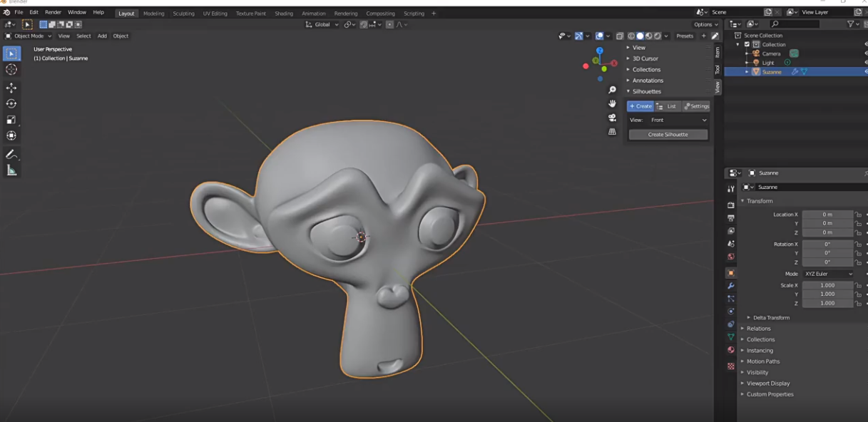Open viewport Options dropdown

(x=706, y=24)
